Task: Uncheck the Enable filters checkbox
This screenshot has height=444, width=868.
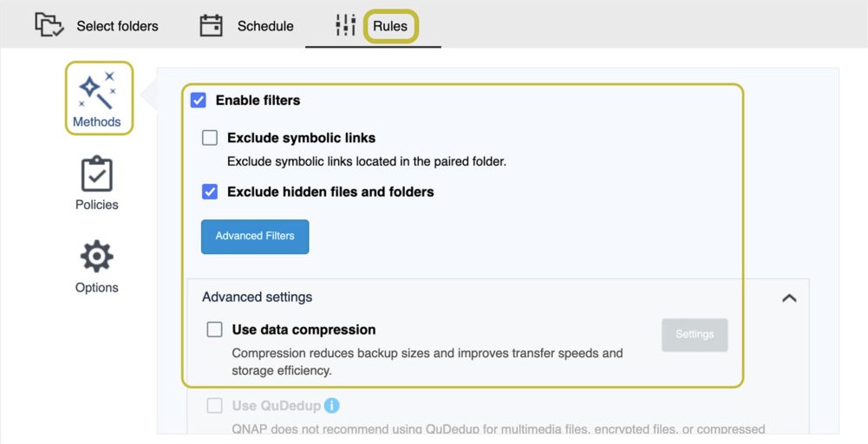Action: pyautogui.click(x=199, y=101)
